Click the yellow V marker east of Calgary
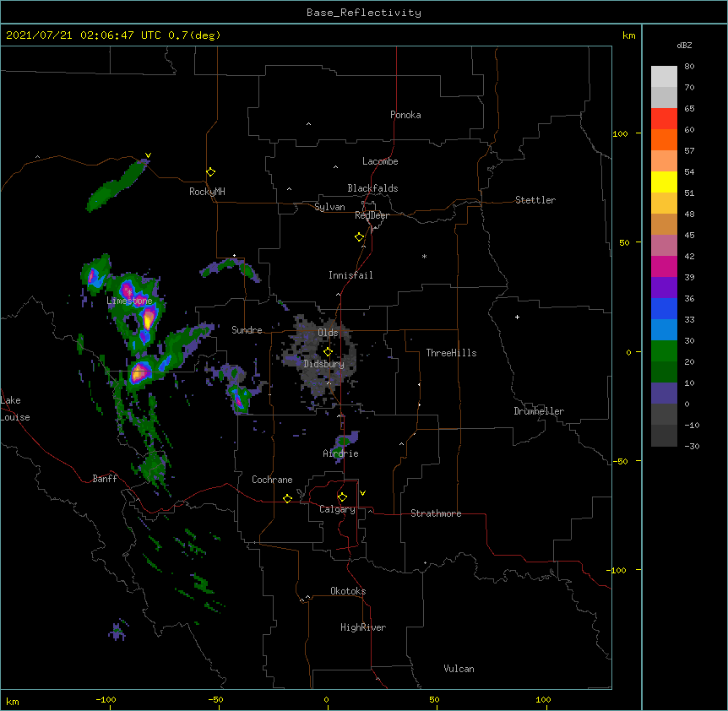 pyautogui.click(x=362, y=493)
